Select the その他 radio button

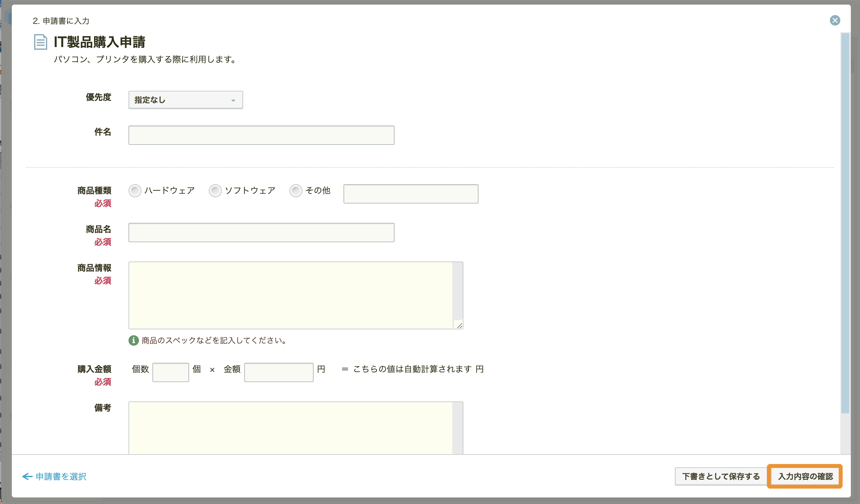click(296, 191)
